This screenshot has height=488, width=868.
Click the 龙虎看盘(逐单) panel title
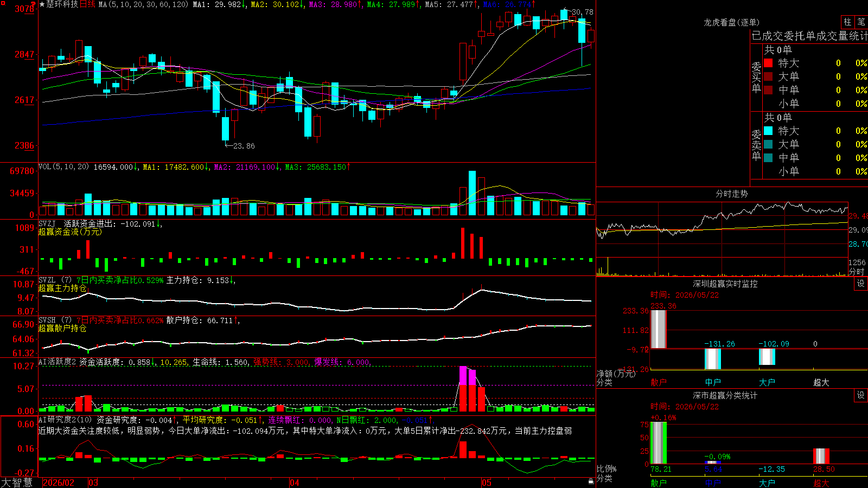pyautogui.click(x=731, y=22)
